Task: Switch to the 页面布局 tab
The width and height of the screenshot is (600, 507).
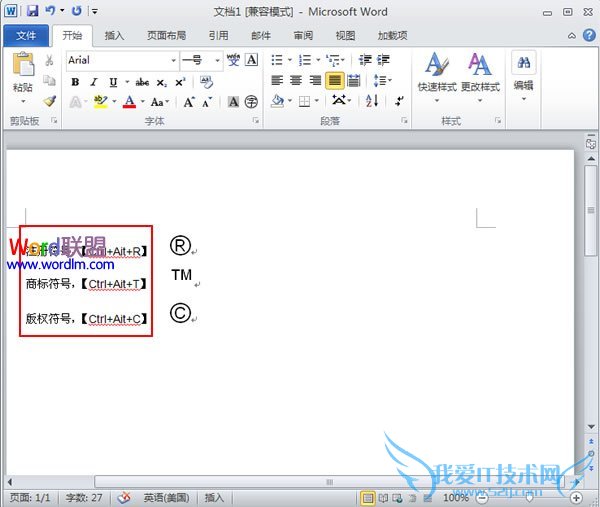Action: [166, 36]
